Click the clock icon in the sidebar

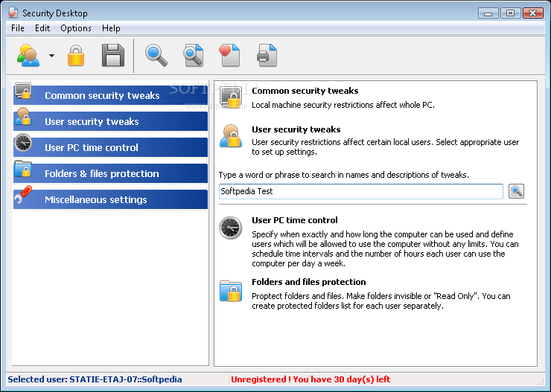(24, 143)
